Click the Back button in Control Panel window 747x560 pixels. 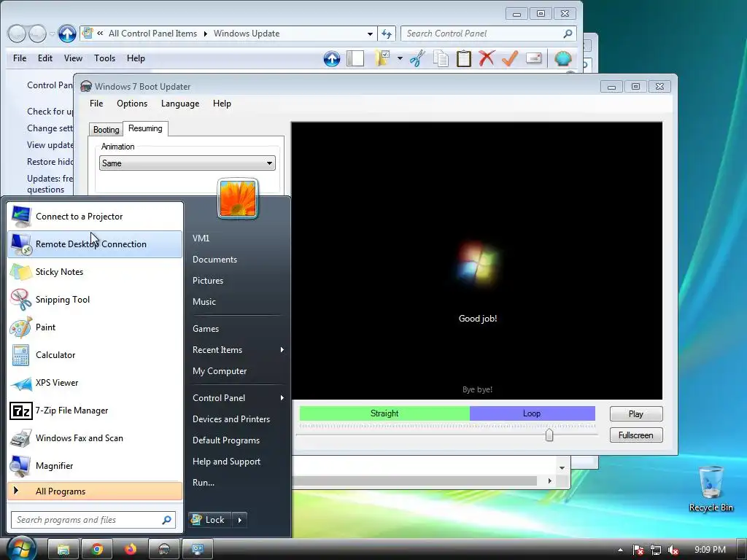click(18, 34)
